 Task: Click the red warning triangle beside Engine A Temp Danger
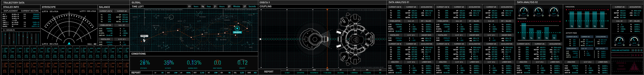click(x=634, y=66)
